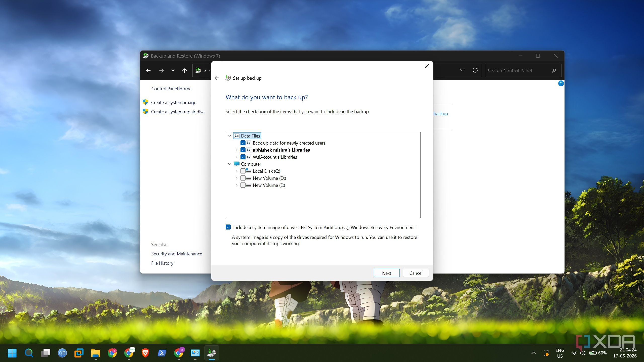This screenshot has width=644, height=362.
Task: Click the blue help icon in Control Panel
Action: (561, 83)
